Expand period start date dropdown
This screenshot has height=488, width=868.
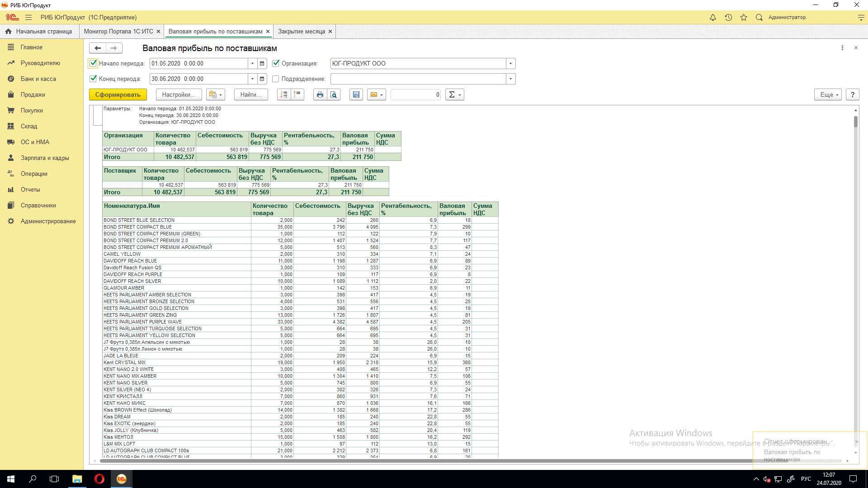[x=253, y=64]
